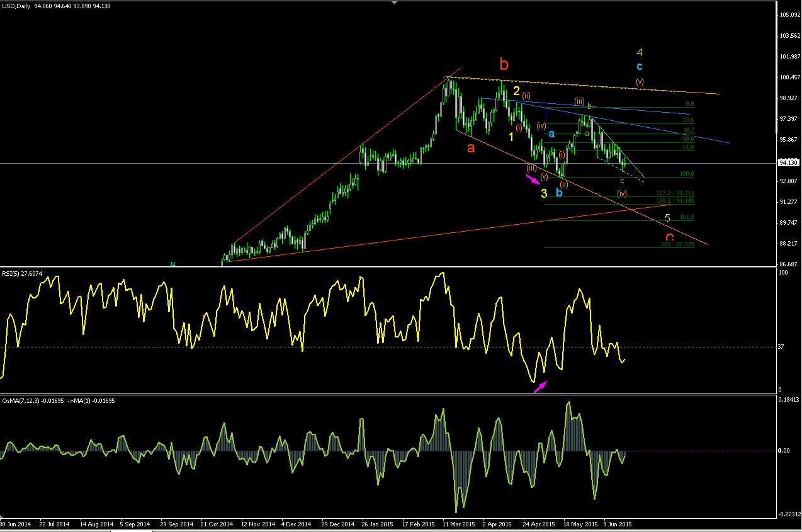Click the 21 Oct 2014 date label

click(x=217, y=524)
